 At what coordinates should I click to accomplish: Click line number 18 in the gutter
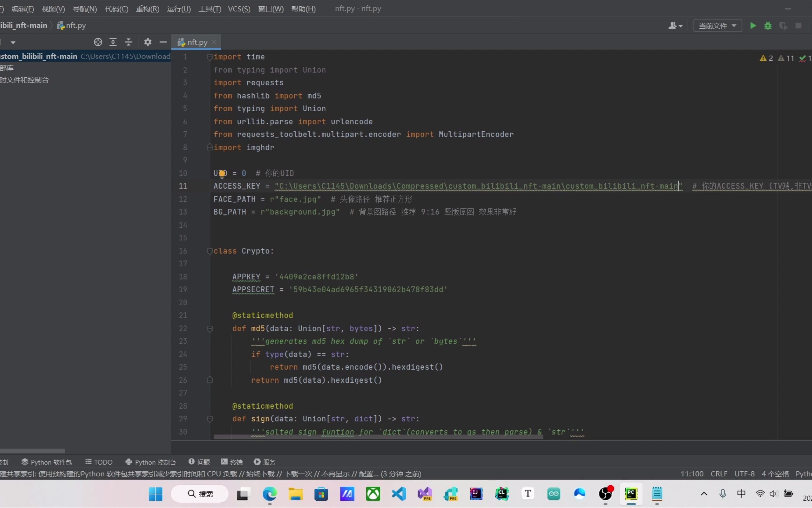coord(183,277)
